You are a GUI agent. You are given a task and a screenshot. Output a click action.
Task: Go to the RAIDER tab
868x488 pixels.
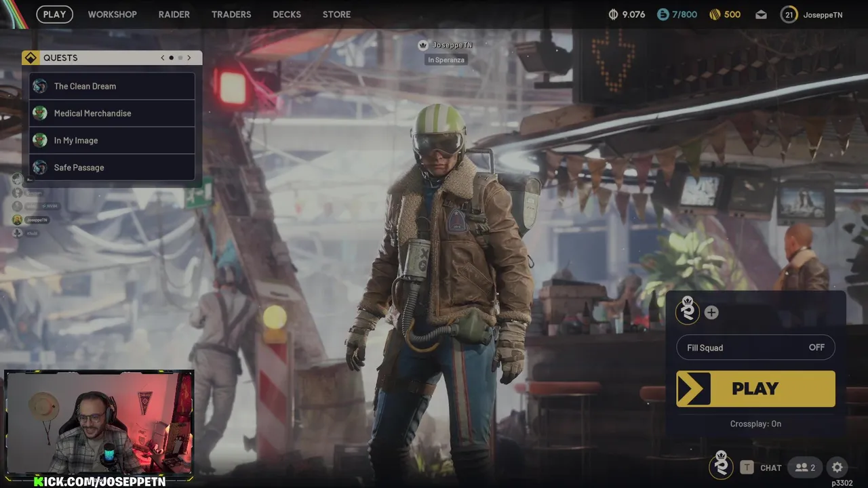pyautogui.click(x=174, y=14)
